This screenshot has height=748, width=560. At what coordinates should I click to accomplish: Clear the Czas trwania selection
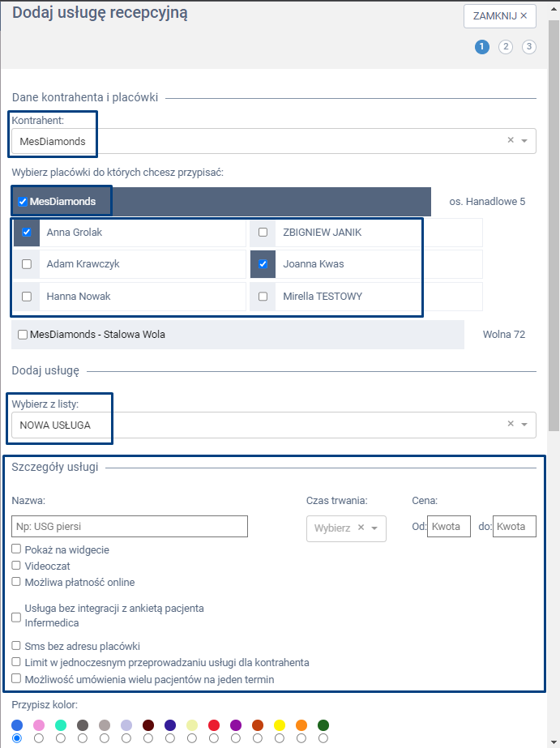pos(361,528)
